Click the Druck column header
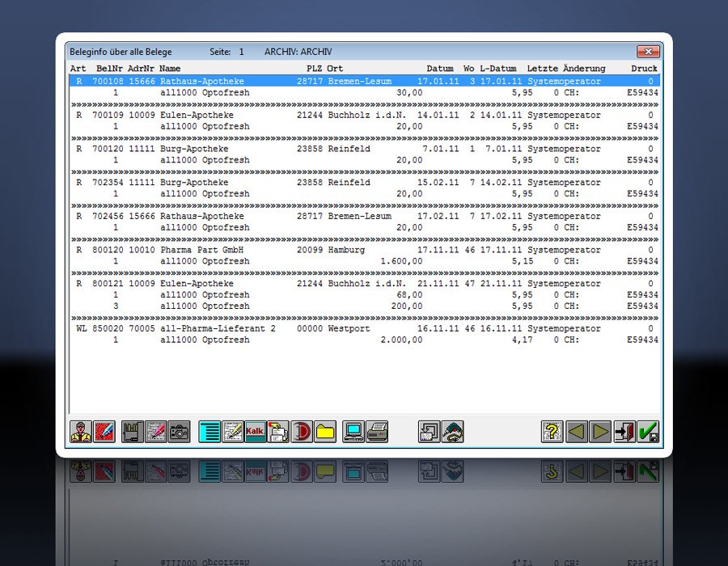This screenshot has width=728, height=566. (x=644, y=69)
